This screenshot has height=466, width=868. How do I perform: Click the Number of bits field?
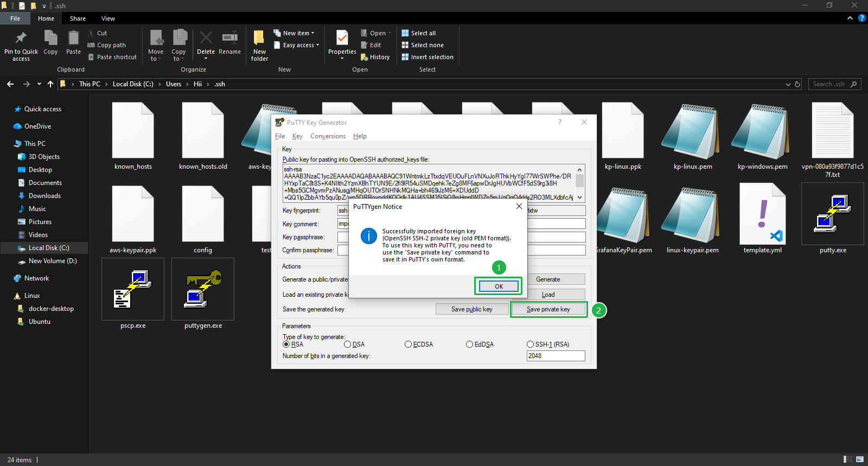pyautogui.click(x=556, y=356)
